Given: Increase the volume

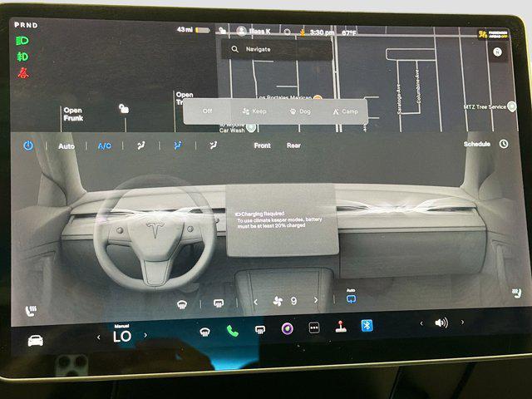Looking at the screenshot, I should 462,322.
